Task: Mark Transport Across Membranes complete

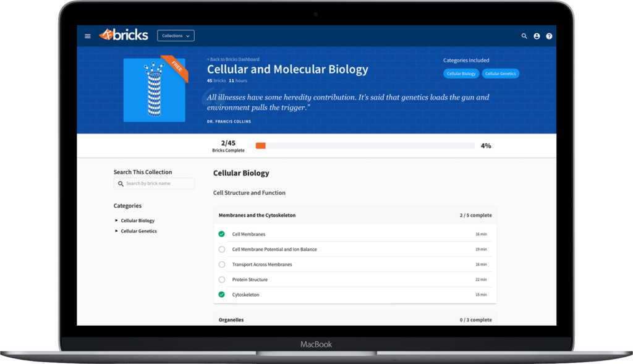Action: [222, 265]
